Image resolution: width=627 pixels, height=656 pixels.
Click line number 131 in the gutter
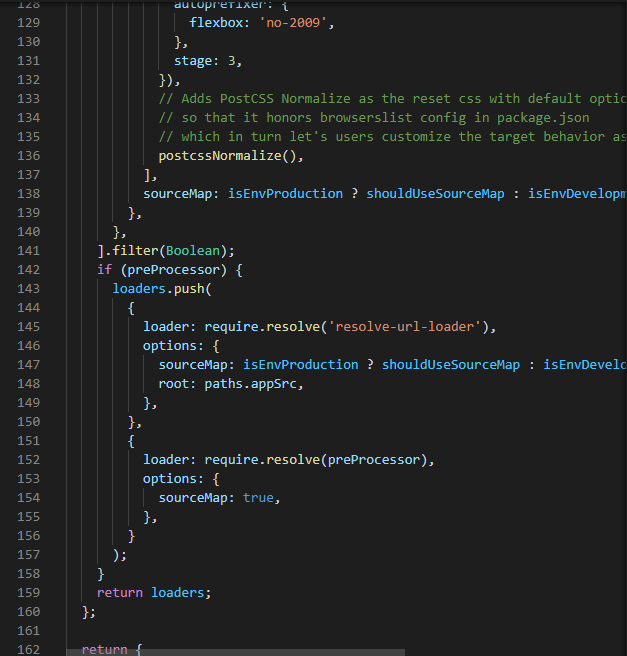coord(28,61)
